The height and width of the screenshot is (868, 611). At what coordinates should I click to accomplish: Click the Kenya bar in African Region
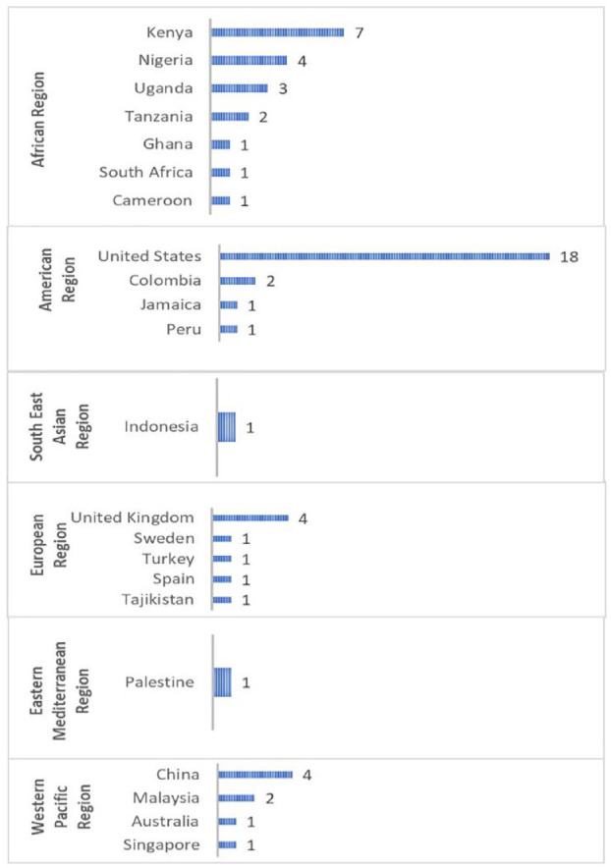(278, 32)
